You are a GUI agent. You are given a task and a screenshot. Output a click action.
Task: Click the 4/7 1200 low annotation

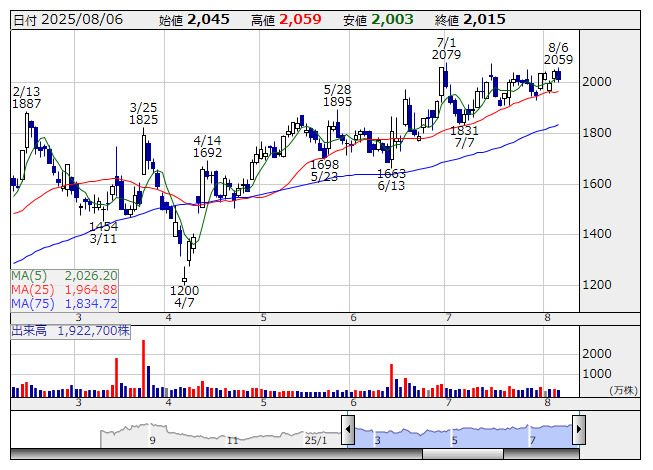tap(184, 295)
